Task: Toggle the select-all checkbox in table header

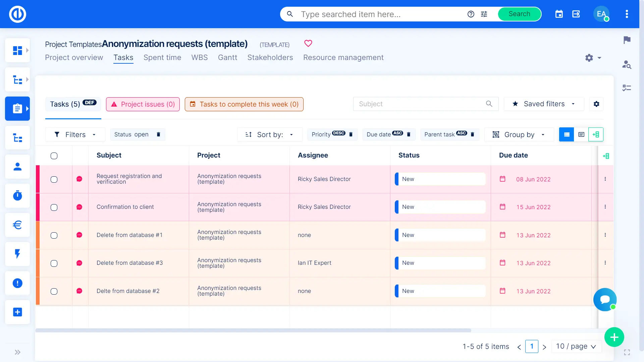Action: pyautogui.click(x=54, y=156)
